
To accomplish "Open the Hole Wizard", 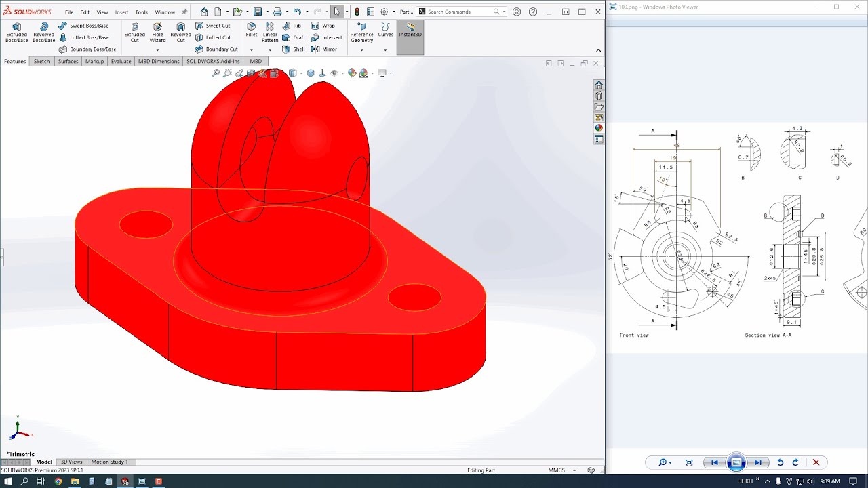I will click(157, 32).
